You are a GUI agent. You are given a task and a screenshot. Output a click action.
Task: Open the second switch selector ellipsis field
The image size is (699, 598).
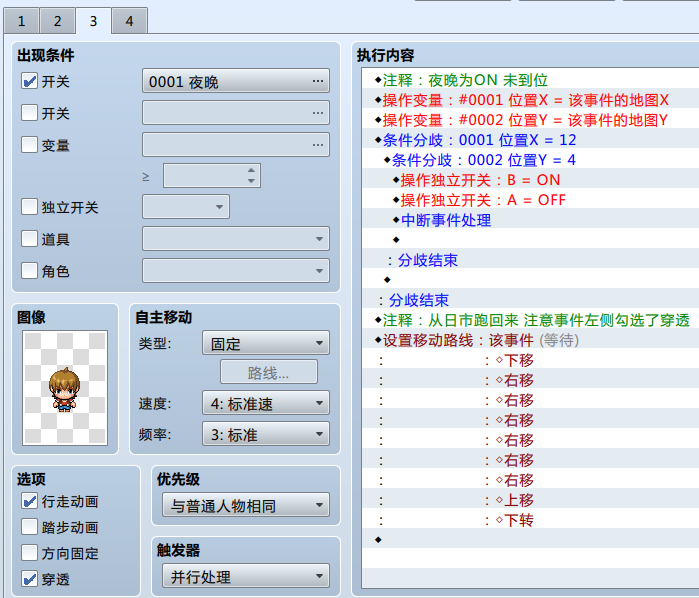[236, 112]
